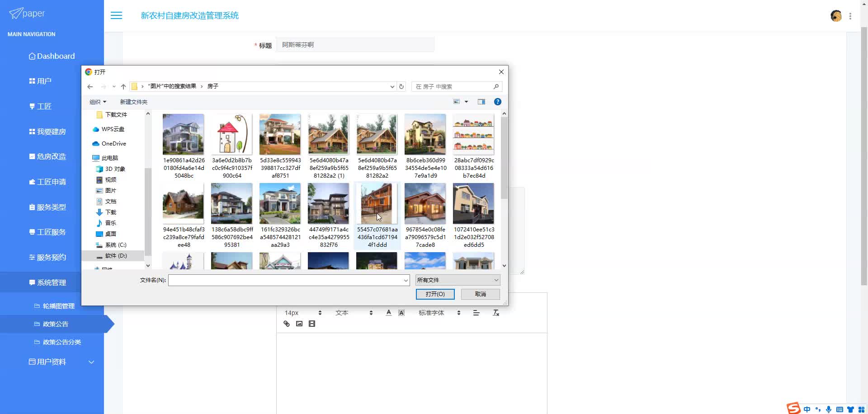Image resolution: width=868 pixels, height=414 pixels.
Task: Refresh the folder view in the dialog
Action: pos(401,86)
